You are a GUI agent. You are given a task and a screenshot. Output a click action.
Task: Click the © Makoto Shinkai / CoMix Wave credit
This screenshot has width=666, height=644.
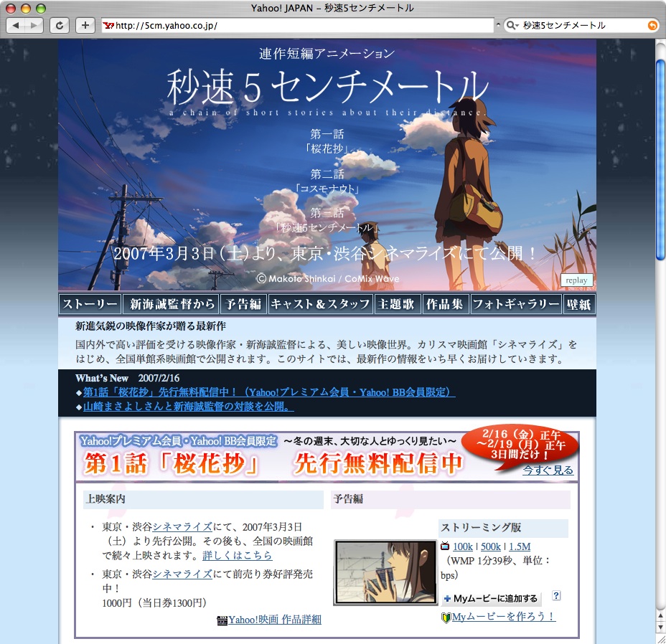tap(328, 279)
